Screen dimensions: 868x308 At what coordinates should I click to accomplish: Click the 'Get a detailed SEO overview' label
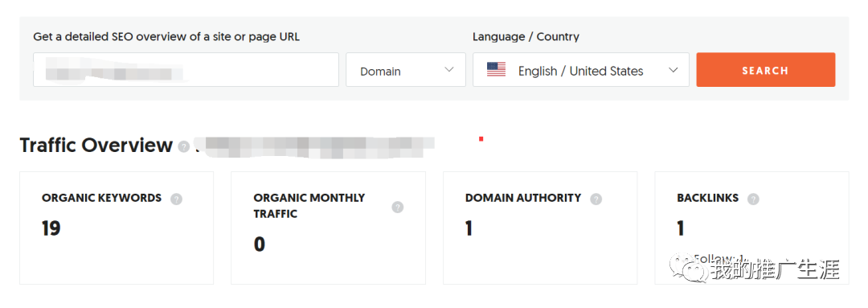[166, 37]
